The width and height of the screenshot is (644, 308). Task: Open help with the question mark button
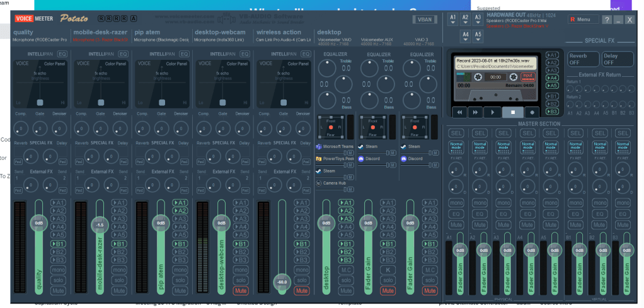tap(607, 20)
